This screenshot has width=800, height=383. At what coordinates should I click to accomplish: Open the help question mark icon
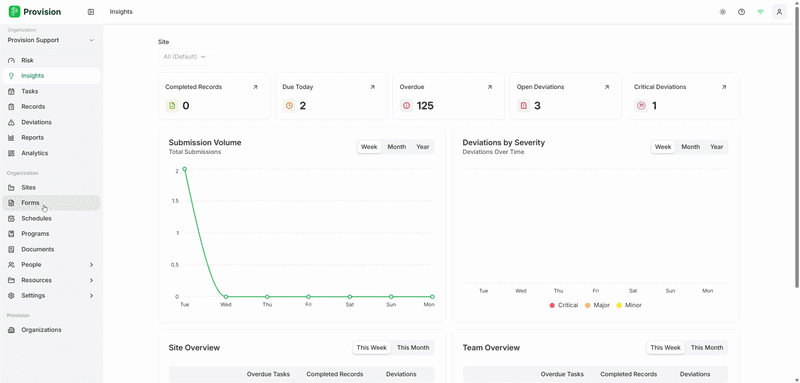(741, 12)
